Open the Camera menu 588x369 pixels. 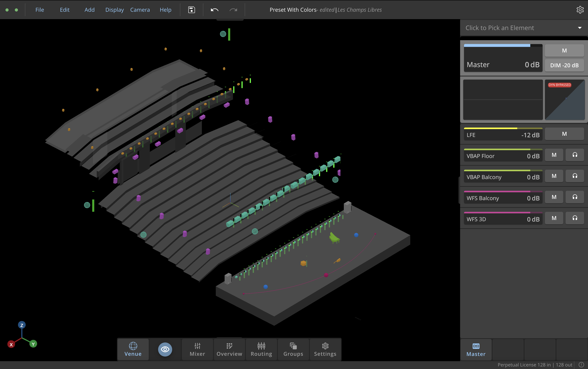[140, 10]
